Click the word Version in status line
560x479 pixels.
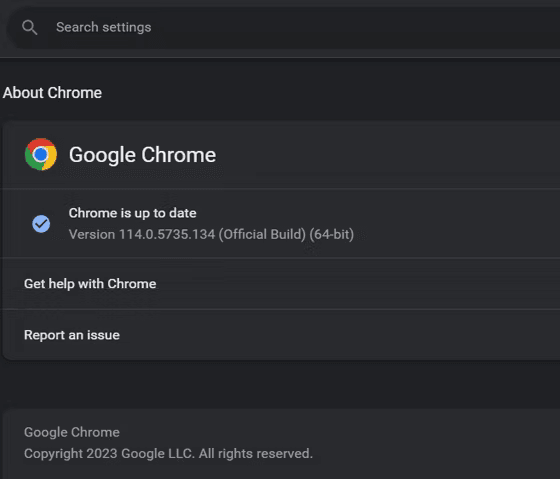pyautogui.click(x=92, y=235)
